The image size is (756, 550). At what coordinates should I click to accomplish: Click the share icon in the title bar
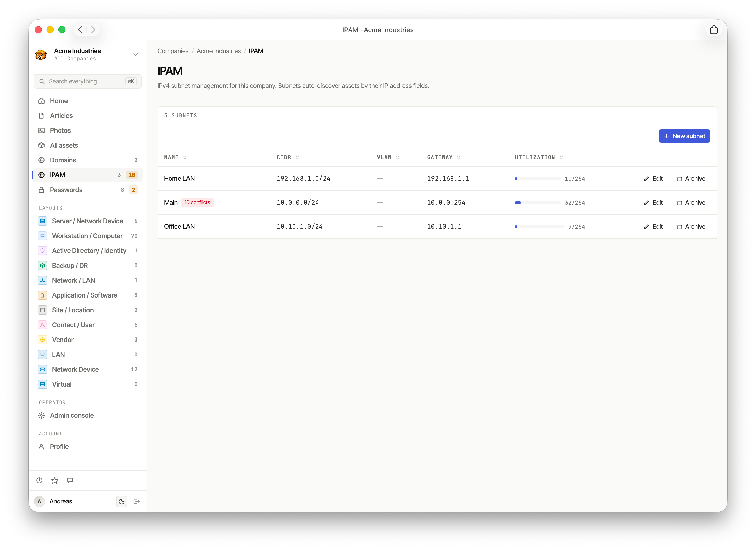(713, 30)
